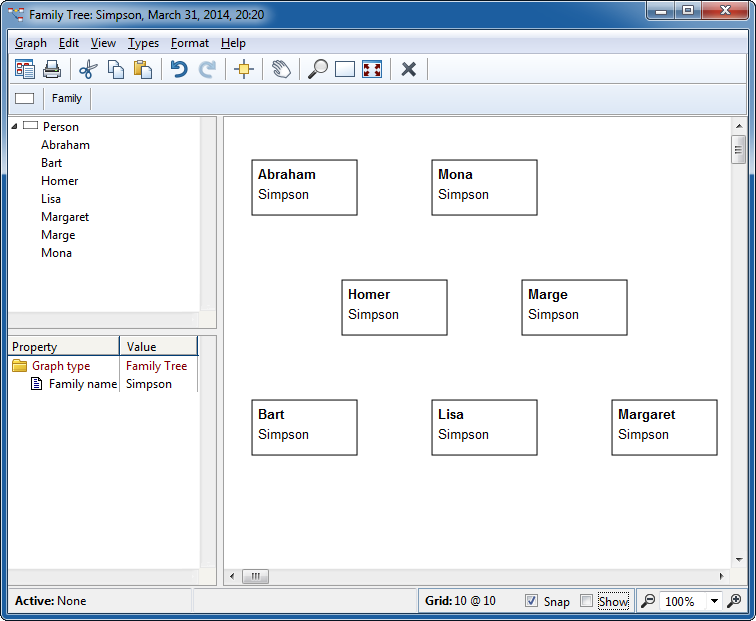Screen dimensions: 756x621
Task: Activate the magnifying glass zoom tool
Action: click(x=317, y=69)
